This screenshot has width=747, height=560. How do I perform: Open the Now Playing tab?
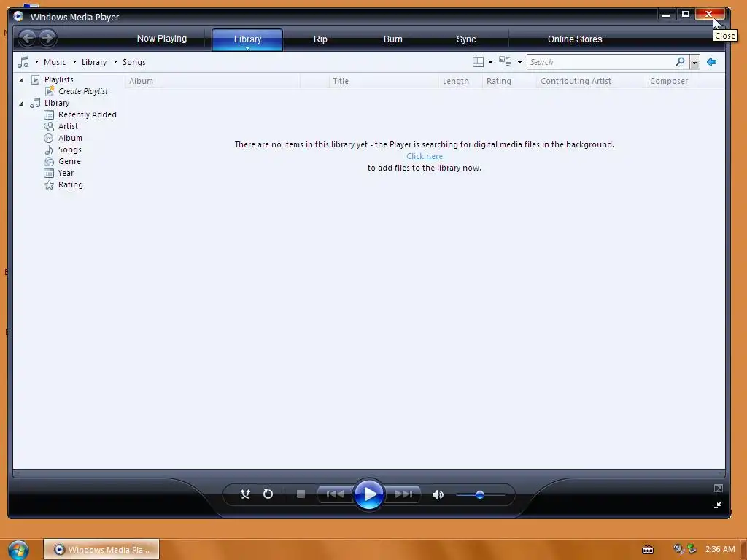pyautogui.click(x=162, y=39)
